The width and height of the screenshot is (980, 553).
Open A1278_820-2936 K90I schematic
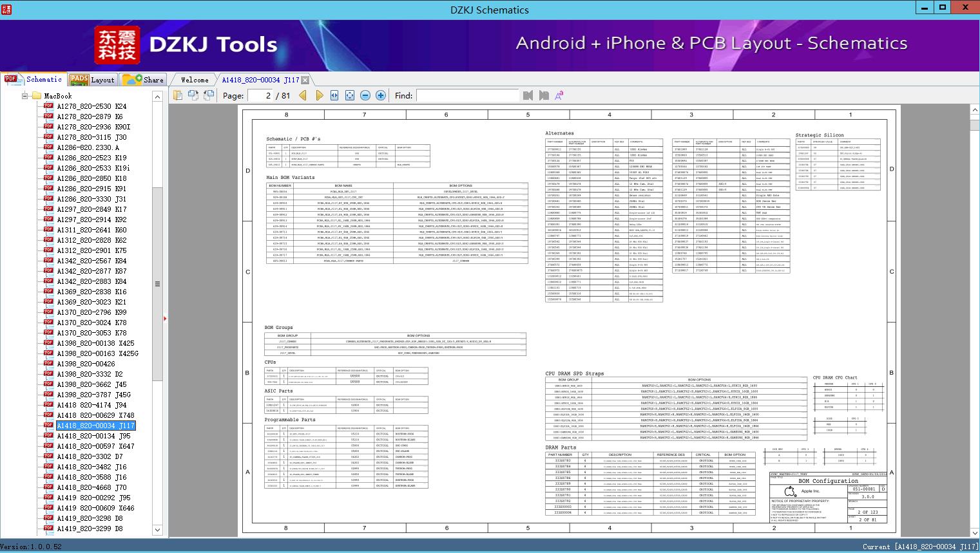point(93,127)
